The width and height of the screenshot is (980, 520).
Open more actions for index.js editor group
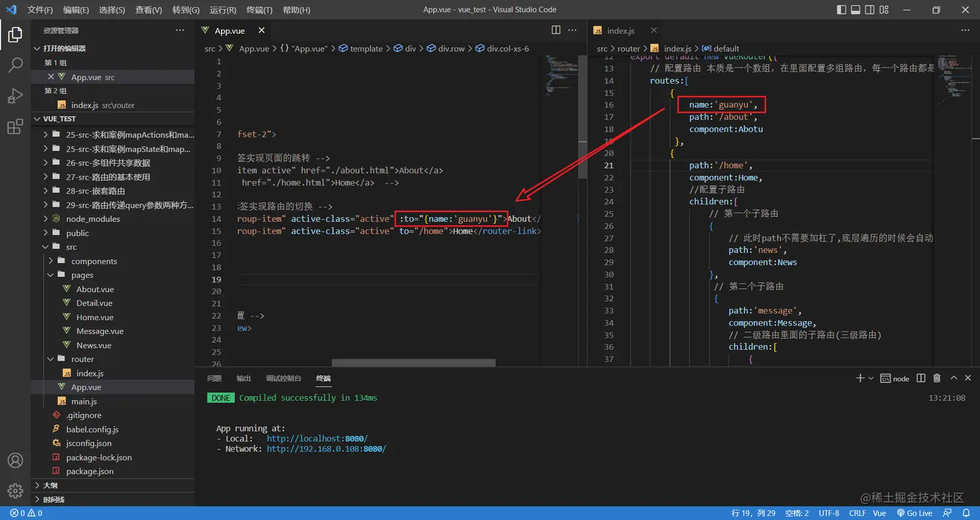965,30
